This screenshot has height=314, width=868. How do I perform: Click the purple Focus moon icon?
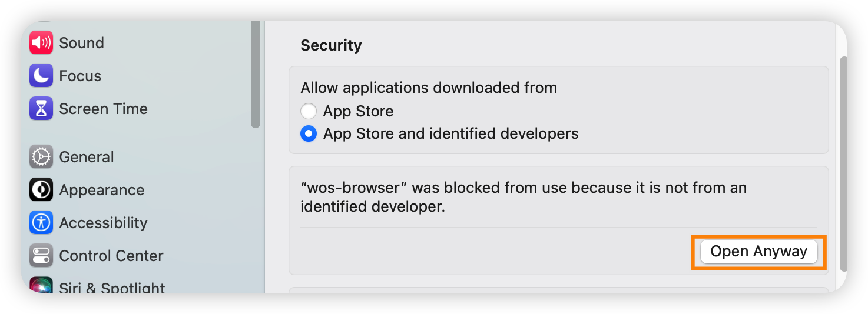point(41,76)
